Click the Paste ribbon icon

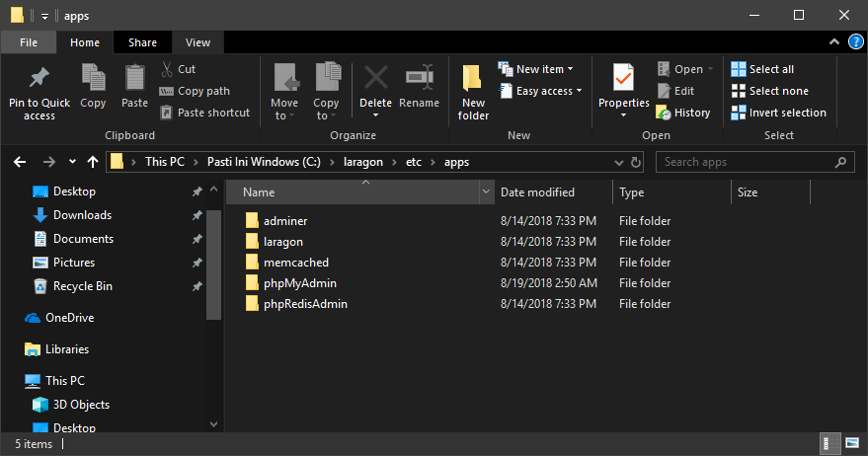[134, 77]
